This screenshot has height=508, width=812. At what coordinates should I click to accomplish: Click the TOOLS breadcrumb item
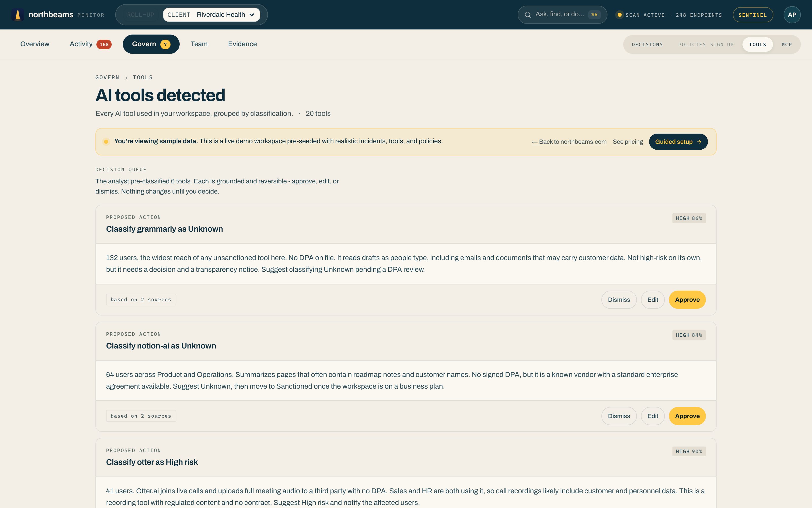(x=143, y=77)
